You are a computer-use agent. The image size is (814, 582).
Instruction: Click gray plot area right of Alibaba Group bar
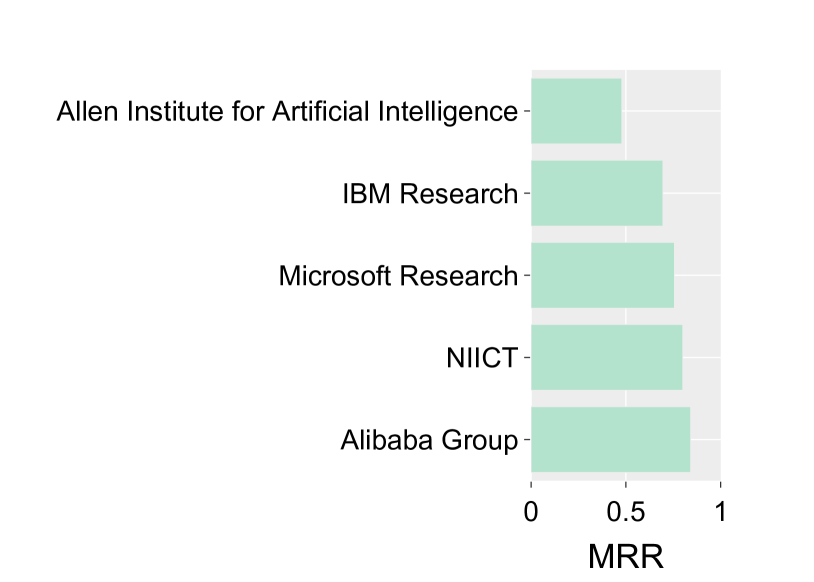(x=705, y=439)
